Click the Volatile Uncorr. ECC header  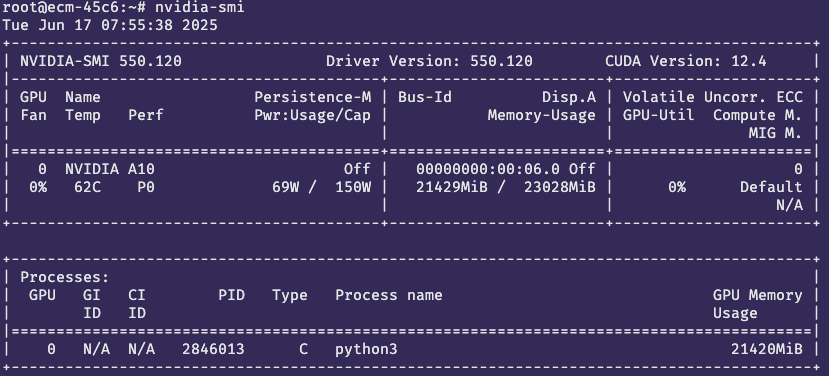tap(713, 97)
